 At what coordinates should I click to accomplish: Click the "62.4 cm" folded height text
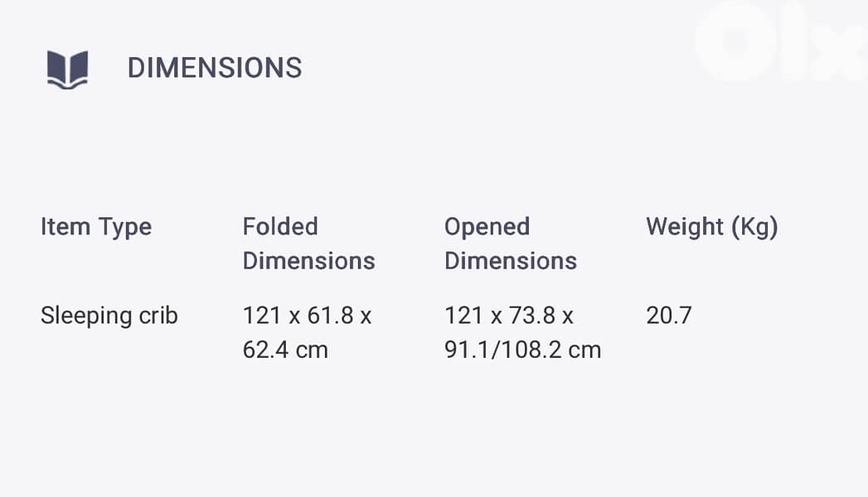tap(285, 350)
